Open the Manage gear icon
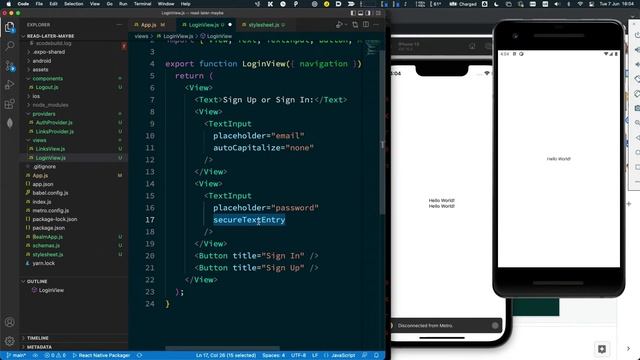This screenshot has width=640, height=360. (9, 340)
